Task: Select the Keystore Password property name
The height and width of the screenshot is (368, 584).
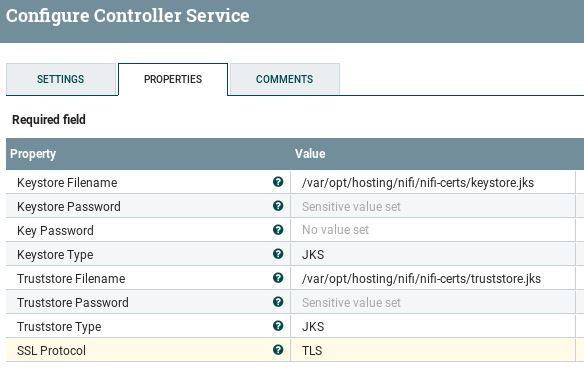Action: [x=69, y=206]
